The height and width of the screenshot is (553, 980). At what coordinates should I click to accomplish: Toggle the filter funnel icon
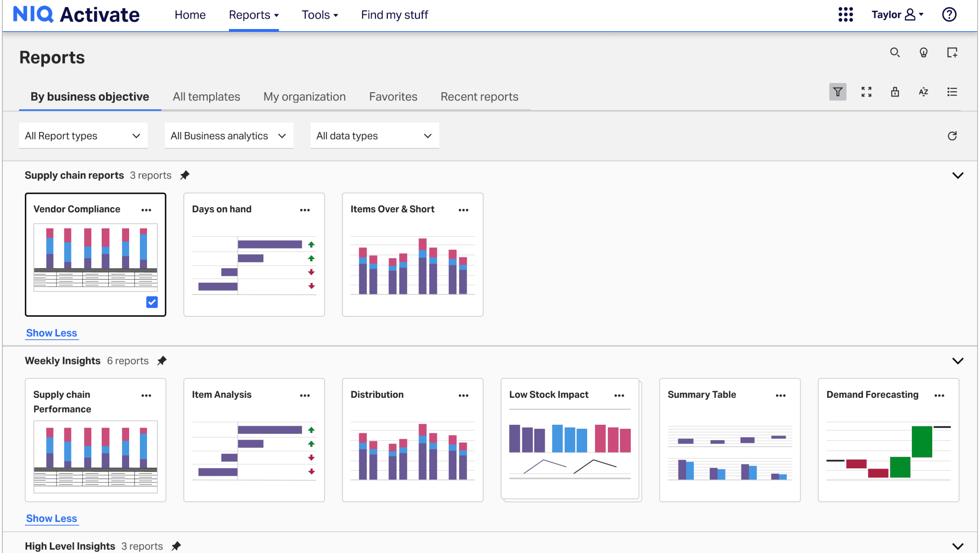tap(838, 92)
